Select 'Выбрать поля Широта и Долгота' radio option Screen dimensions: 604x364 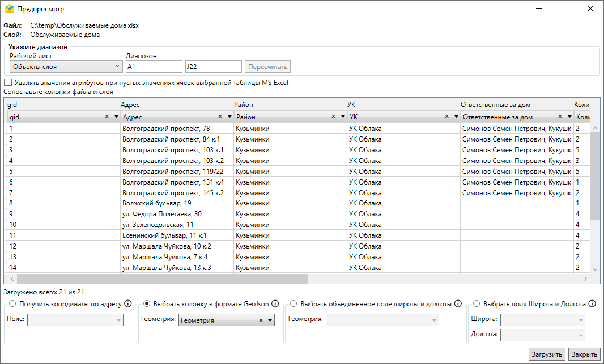pyautogui.click(x=477, y=304)
